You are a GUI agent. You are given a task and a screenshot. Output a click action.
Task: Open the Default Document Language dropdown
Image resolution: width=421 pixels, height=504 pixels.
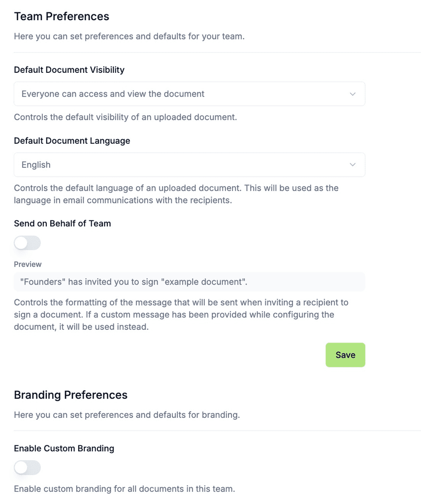pos(190,164)
